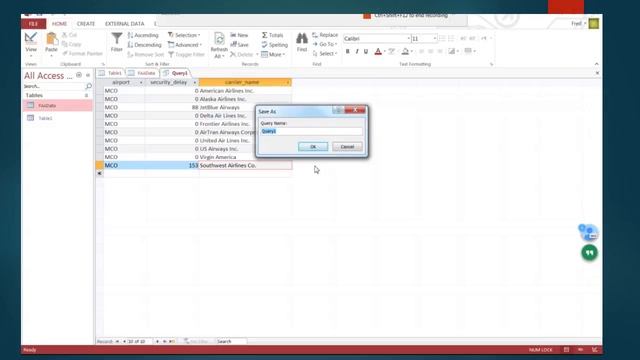The height and width of the screenshot is (360, 640).
Task: Click the Cut command
Action: [69, 35]
